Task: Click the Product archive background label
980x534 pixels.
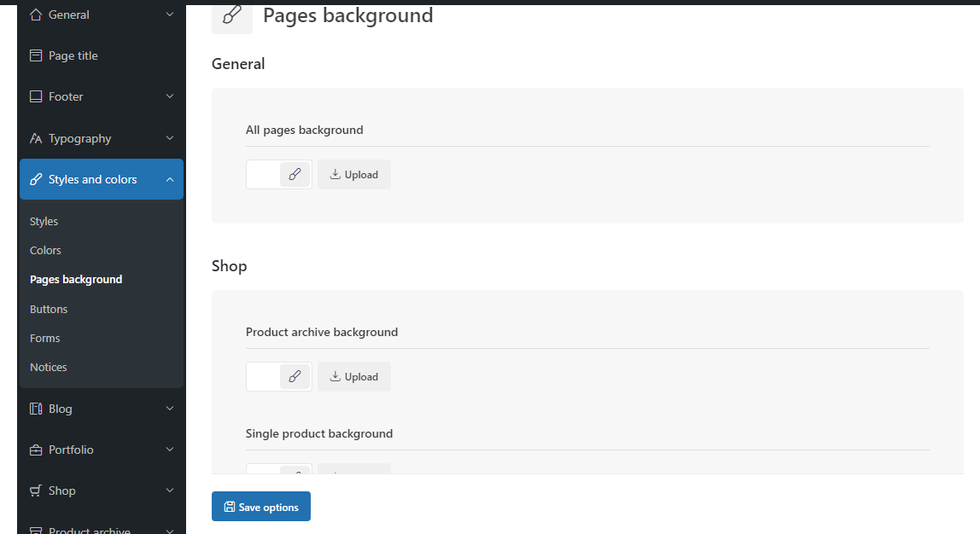Action: click(x=322, y=333)
